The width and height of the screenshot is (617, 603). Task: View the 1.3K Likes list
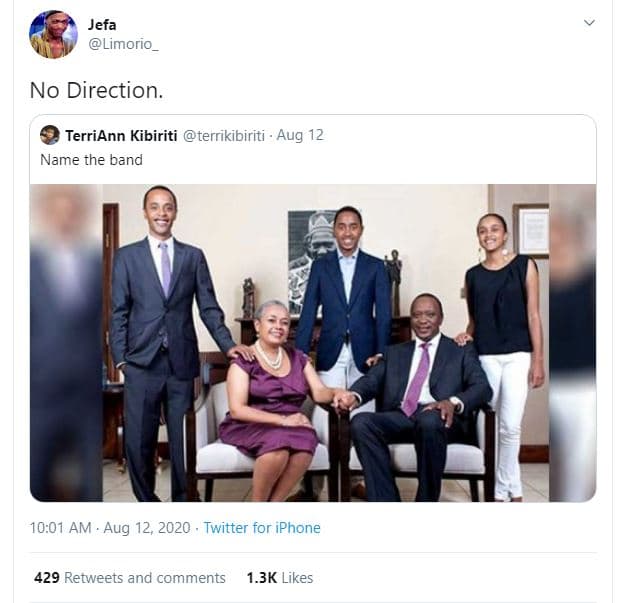[x=279, y=577]
